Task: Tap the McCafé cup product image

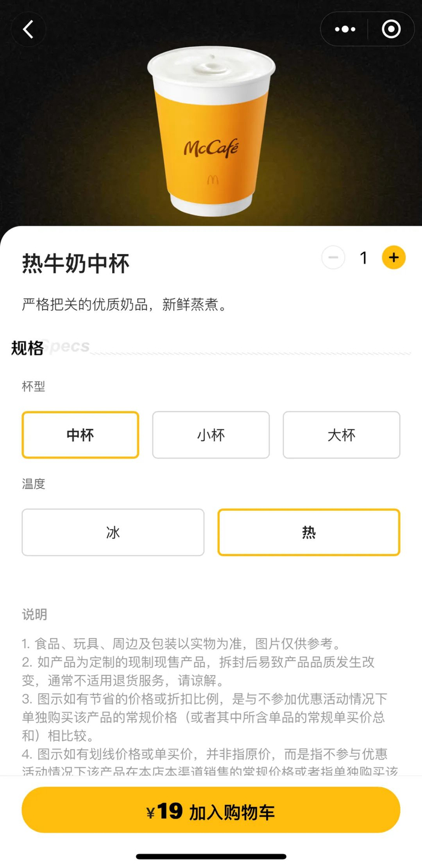Action: 211,133
